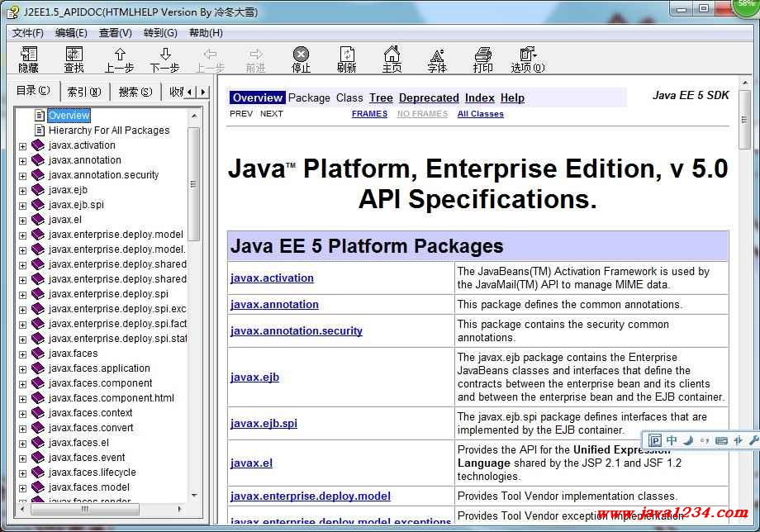Open the 文件(F) menu
The image size is (760, 532).
point(27,33)
